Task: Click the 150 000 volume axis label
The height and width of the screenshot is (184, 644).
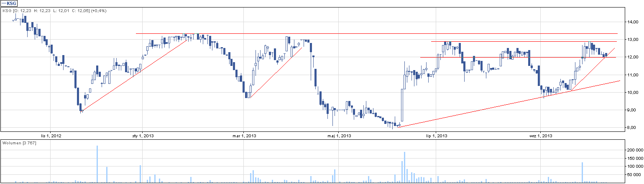Action: coord(634,158)
